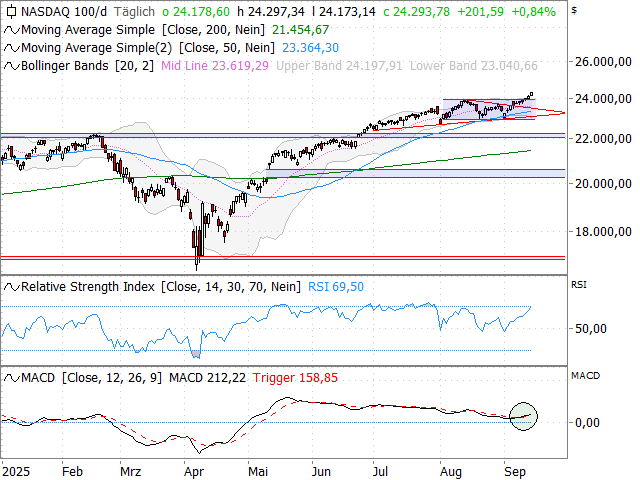This screenshot has height=480, width=640.
Task: Click the 26.000,00 price axis label
Action: click(603, 62)
